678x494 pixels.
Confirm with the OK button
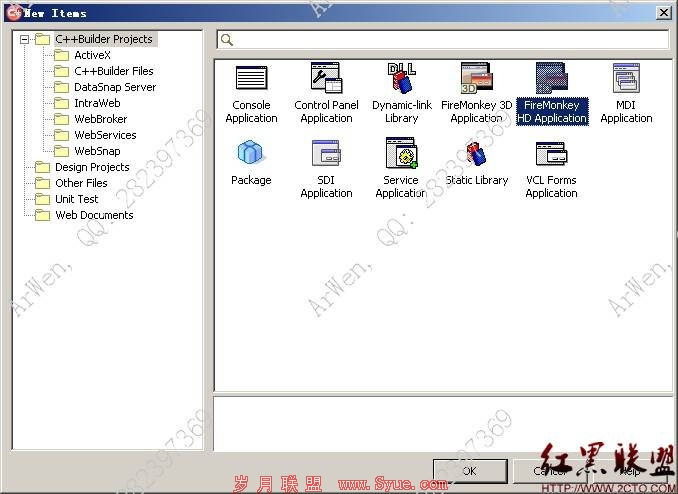pyautogui.click(x=470, y=471)
